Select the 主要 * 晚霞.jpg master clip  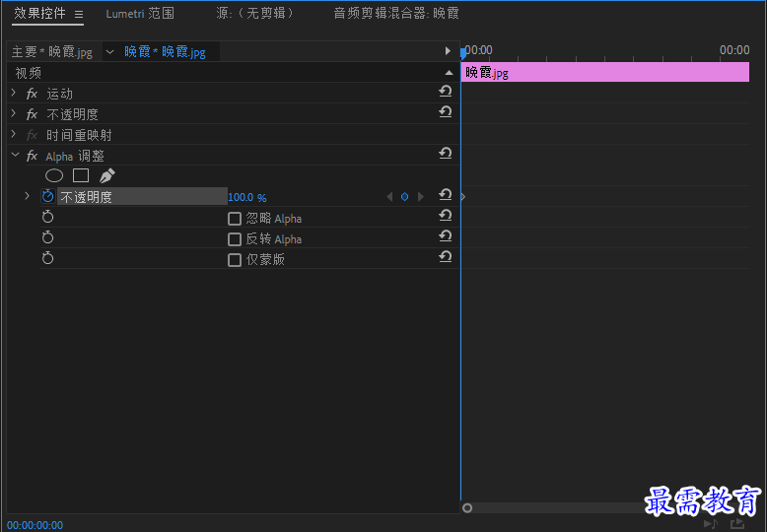pos(52,52)
